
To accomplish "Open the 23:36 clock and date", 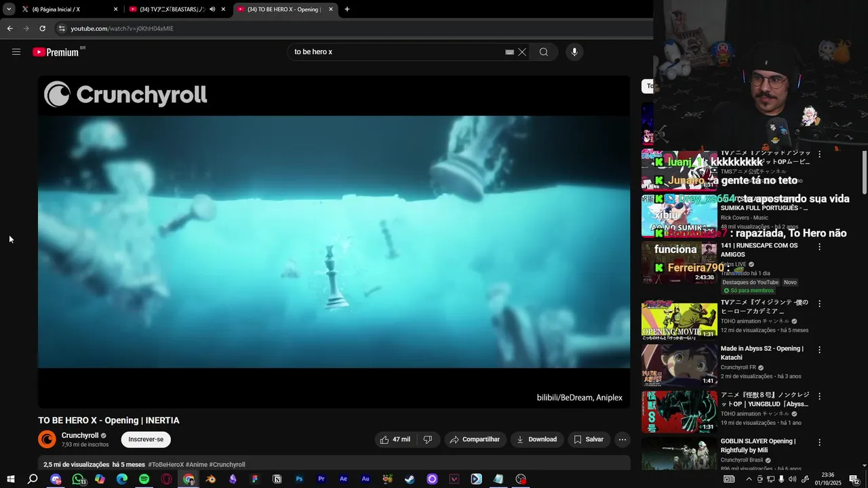I will point(828,479).
